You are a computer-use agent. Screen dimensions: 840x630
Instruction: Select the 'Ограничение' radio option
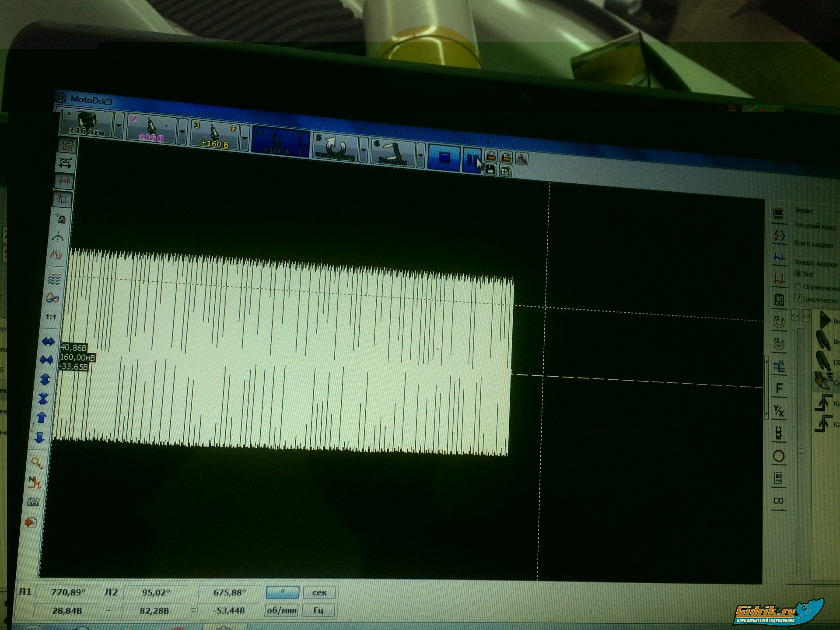798,287
